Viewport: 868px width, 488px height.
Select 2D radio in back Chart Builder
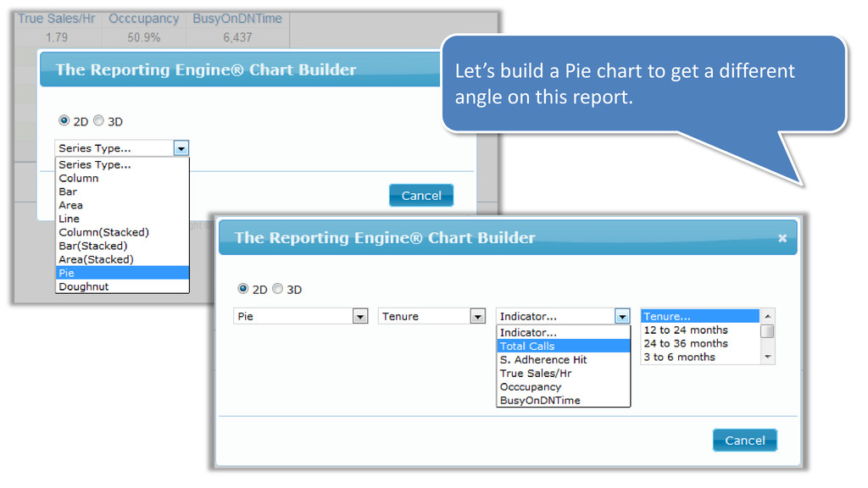coord(64,120)
